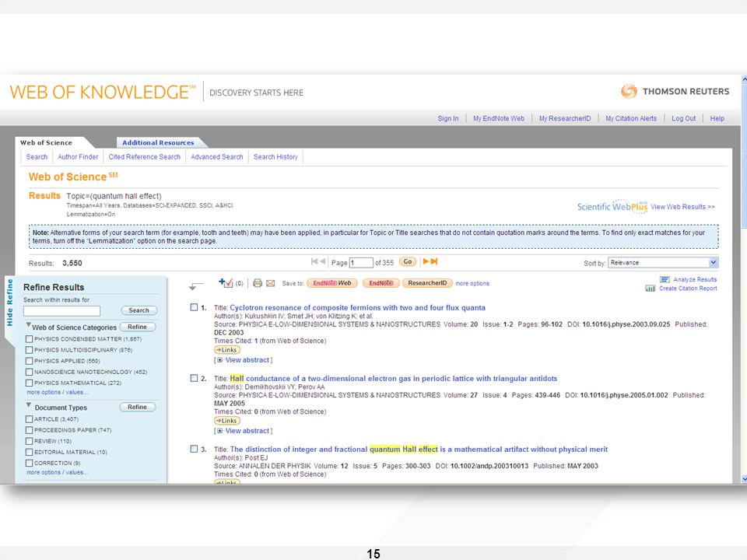Screen dimensions: 747x560
Task: Select the Physics Mathematical checkbox
Action: click(x=29, y=383)
